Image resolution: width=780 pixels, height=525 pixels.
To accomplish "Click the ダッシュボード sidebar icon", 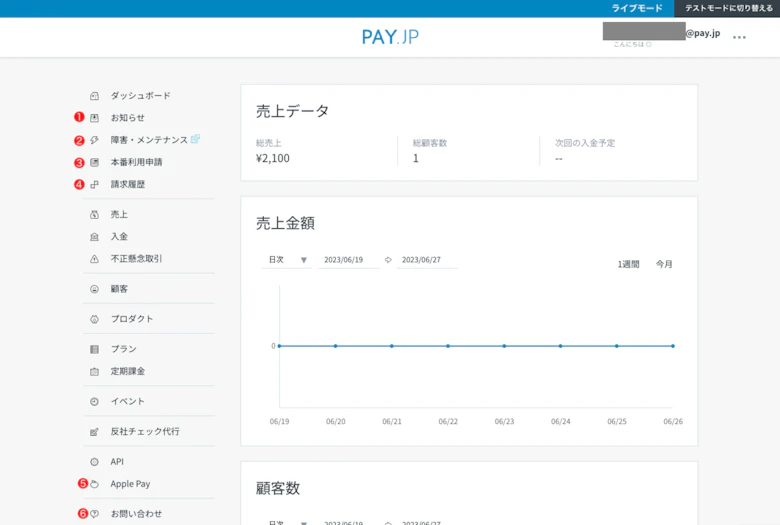I will click(x=94, y=96).
